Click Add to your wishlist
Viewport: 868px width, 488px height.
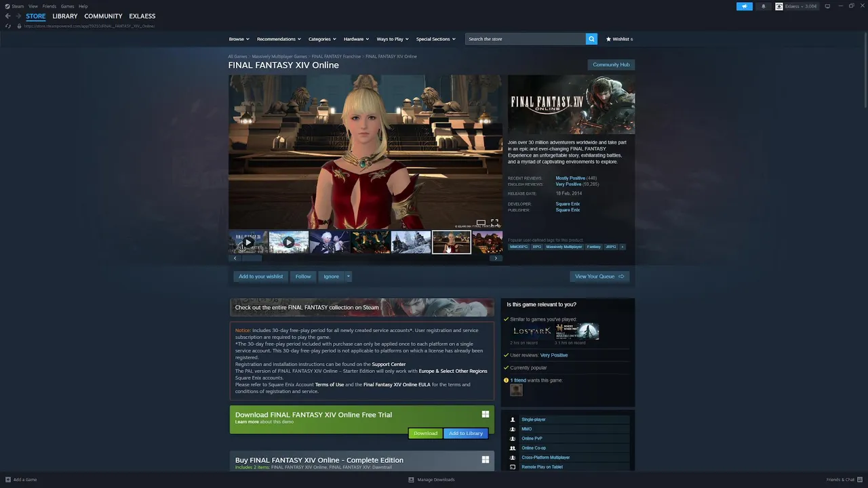260,277
